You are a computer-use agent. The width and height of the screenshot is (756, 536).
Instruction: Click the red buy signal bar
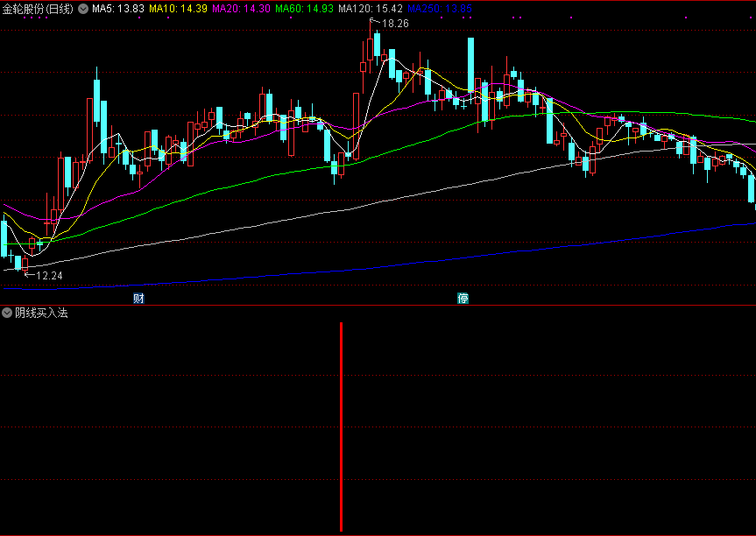342,427
